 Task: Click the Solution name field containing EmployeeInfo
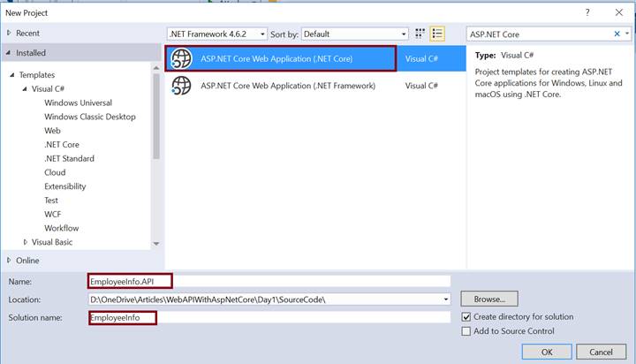click(269, 317)
